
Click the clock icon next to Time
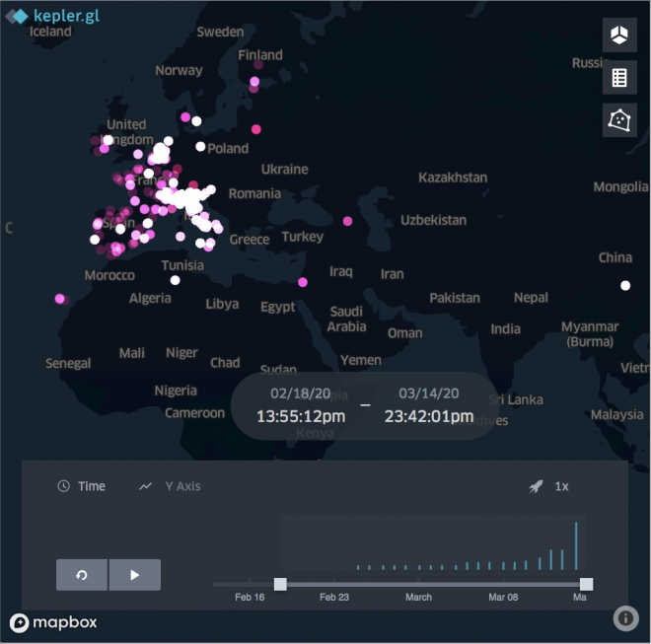(x=64, y=486)
